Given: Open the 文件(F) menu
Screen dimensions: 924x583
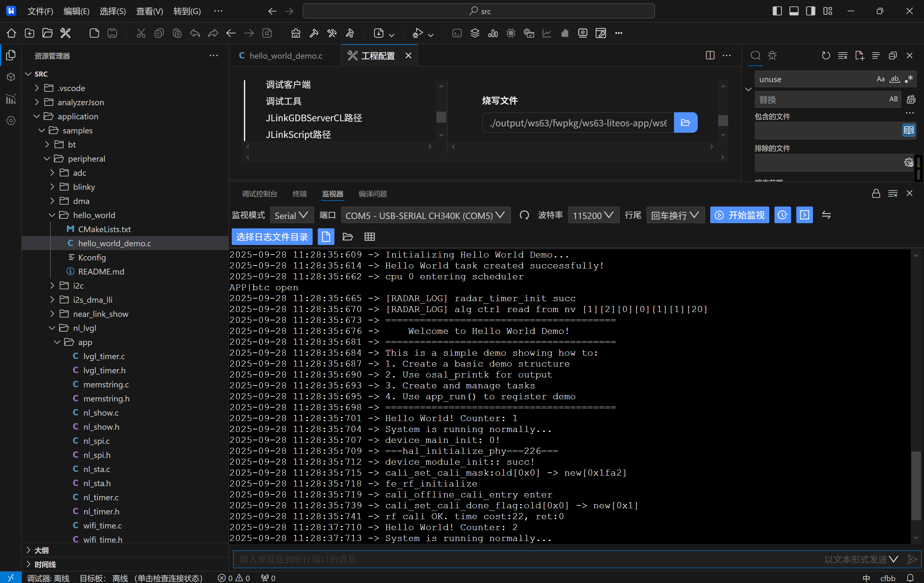Looking at the screenshot, I should (40, 11).
